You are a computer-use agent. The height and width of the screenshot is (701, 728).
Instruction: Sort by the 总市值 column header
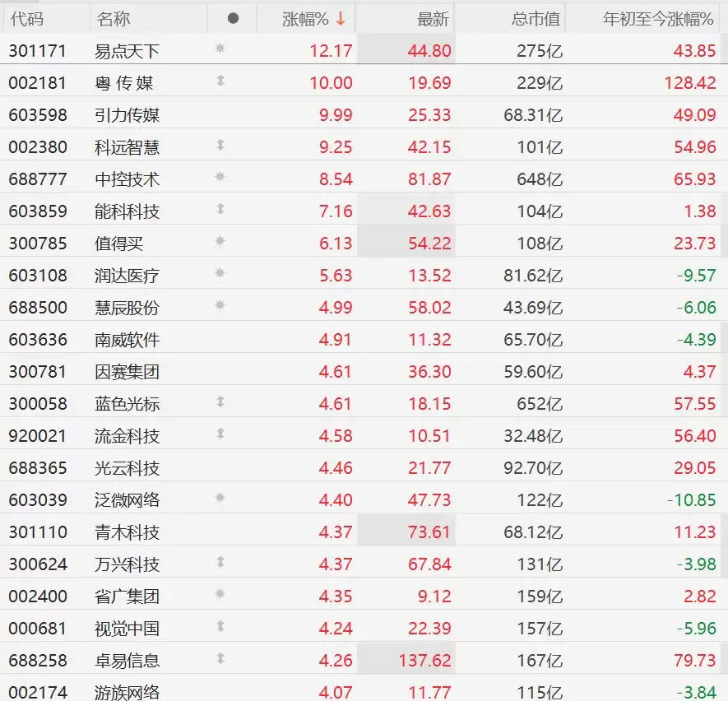pyautogui.click(x=536, y=19)
